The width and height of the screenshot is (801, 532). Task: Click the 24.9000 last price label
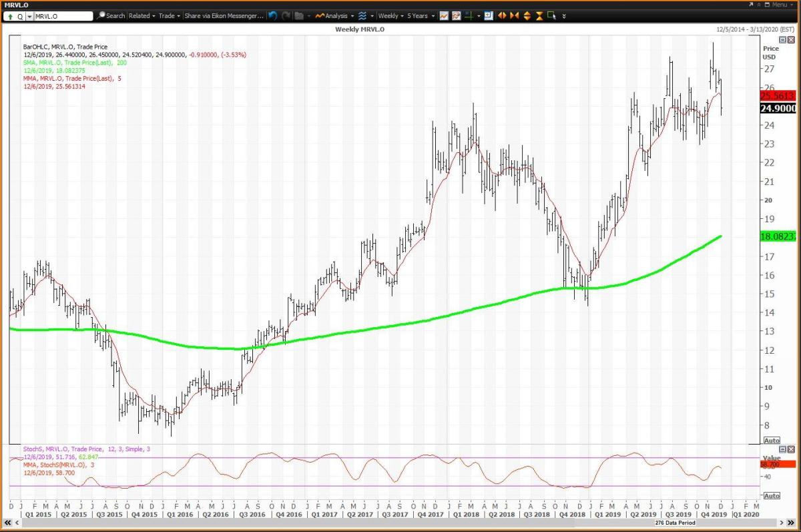click(x=777, y=109)
